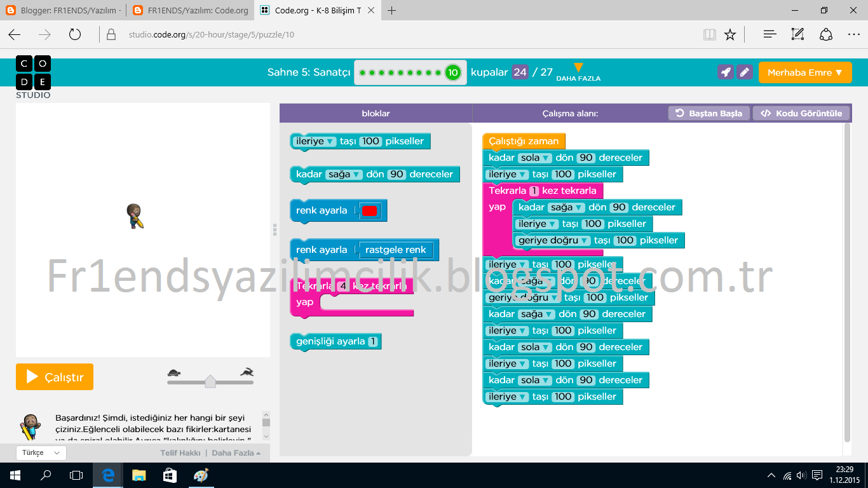This screenshot has width=868, height=488.
Task: Run the program with Çalıştır button
Action: tap(55, 377)
